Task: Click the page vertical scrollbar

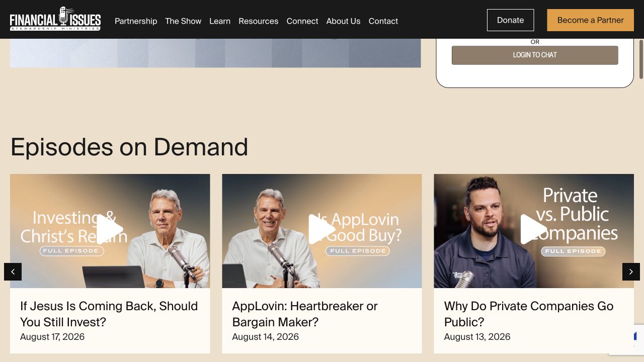Action: click(x=641, y=59)
